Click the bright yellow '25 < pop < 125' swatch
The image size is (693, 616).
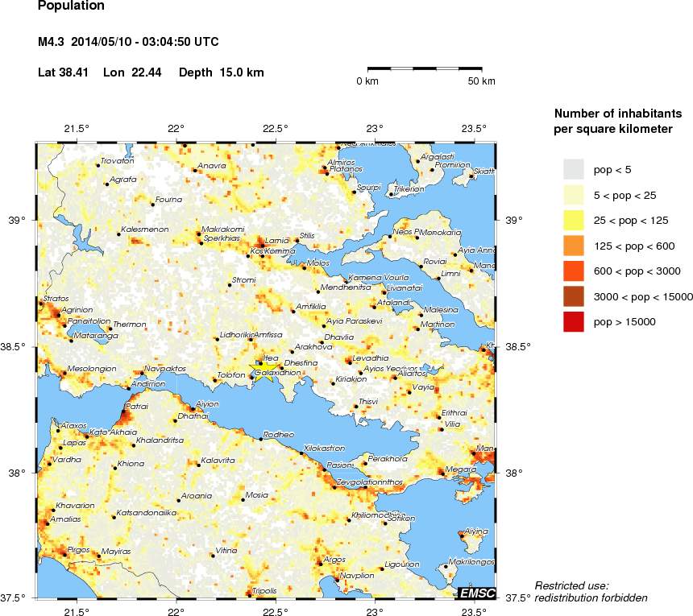(573, 221)
